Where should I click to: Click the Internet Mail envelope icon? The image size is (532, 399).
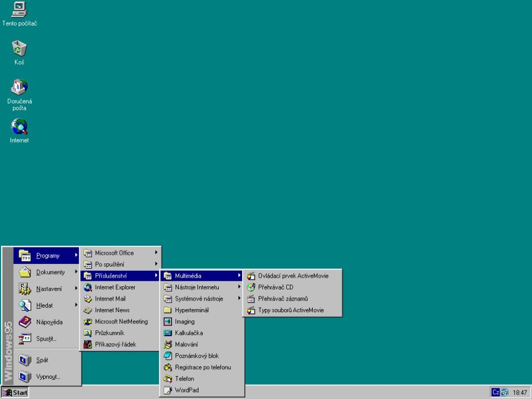click(88, 298)
